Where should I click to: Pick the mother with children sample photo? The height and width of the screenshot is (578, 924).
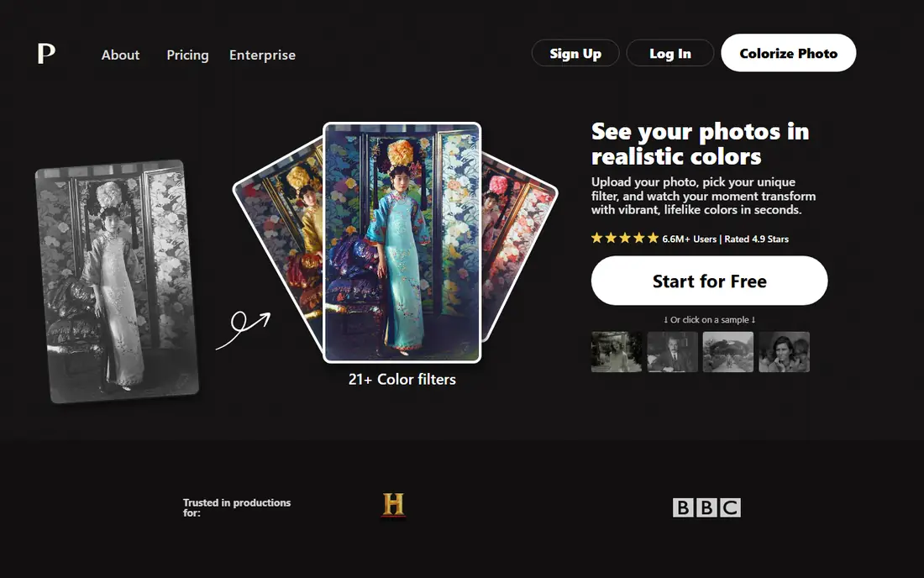784,352
